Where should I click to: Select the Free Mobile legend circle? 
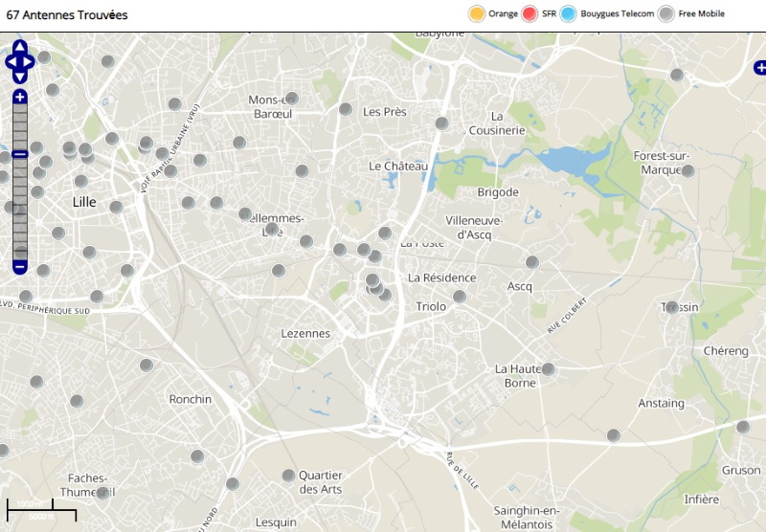pos(666,13)
